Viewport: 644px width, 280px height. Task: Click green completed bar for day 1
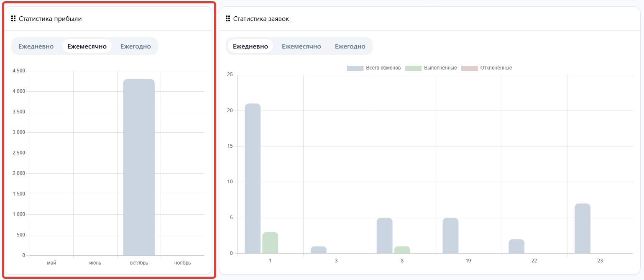click(270, 243)
